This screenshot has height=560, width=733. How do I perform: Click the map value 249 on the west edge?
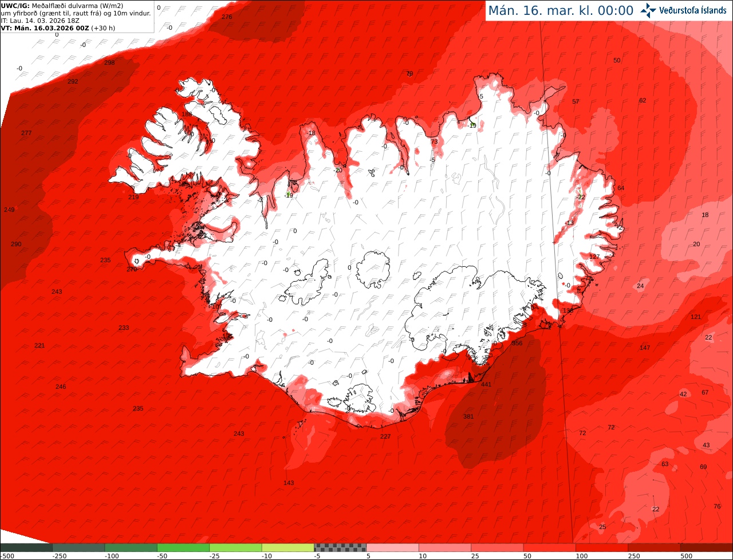coord(9,210)
